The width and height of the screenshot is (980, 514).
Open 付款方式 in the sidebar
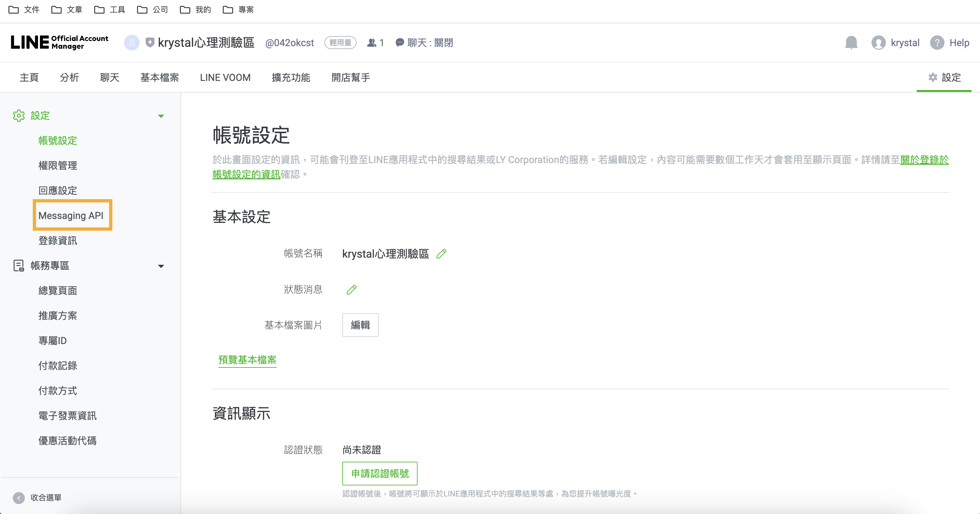pos(58,391)
